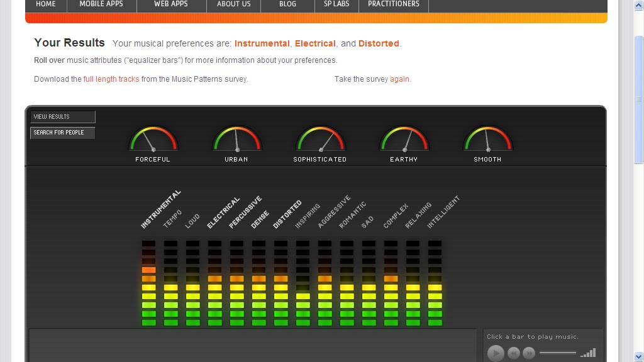The width and height of the screenshot is (644, 362).
Task: Open the HOME navigation tab
Action: coord(45,4)
